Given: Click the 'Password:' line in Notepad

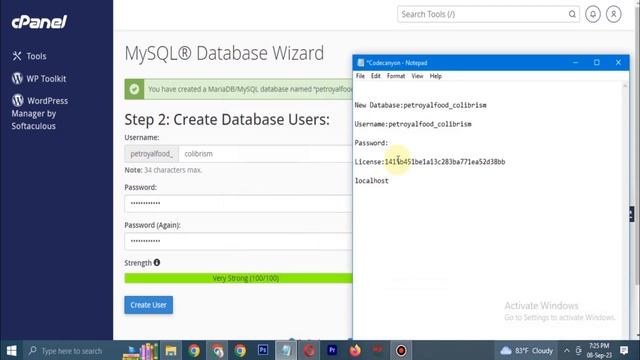Looking at the screenshot, I should click(x=371, y=143).
